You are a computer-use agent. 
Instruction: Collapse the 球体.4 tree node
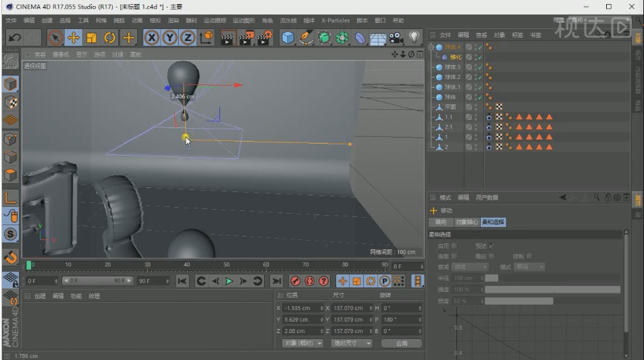click(x=431, y=47)
